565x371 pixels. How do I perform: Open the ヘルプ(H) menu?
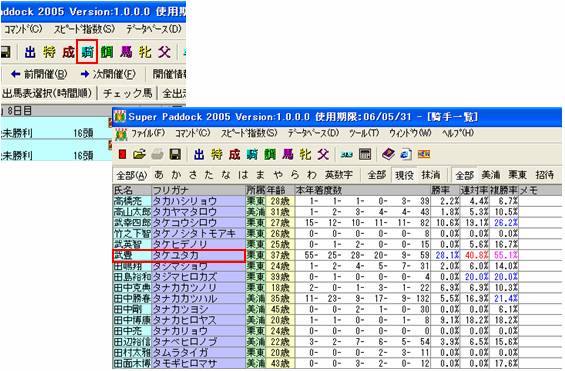tap(458, 134)
